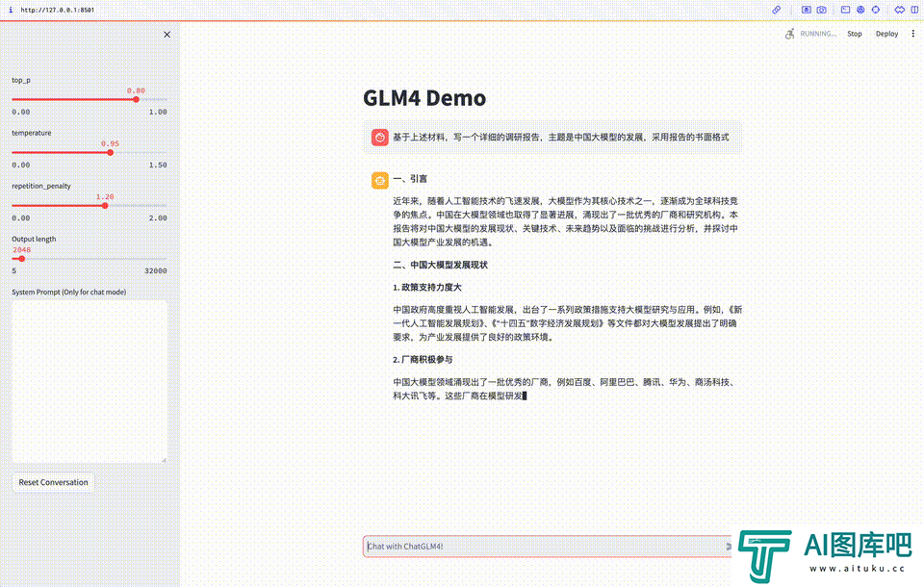Click the 1.20 repetition penalty value
Viewport: 924px width, 587px height.
(105, 196)
